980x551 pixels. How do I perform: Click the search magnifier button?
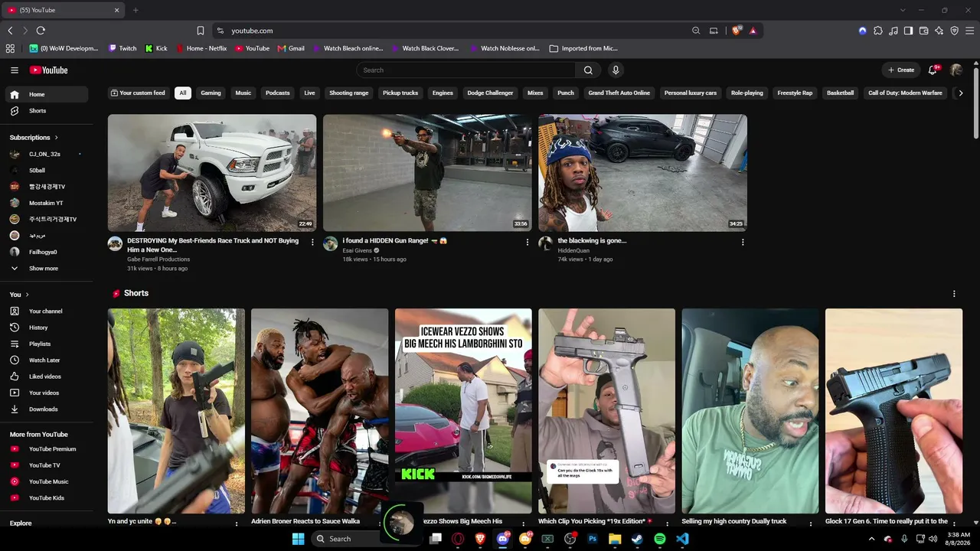coord(588,70)
